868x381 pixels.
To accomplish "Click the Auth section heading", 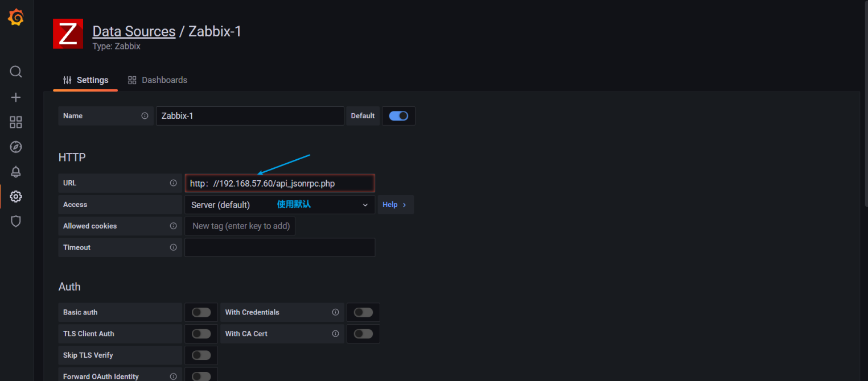I will click(x=69, y=287).
